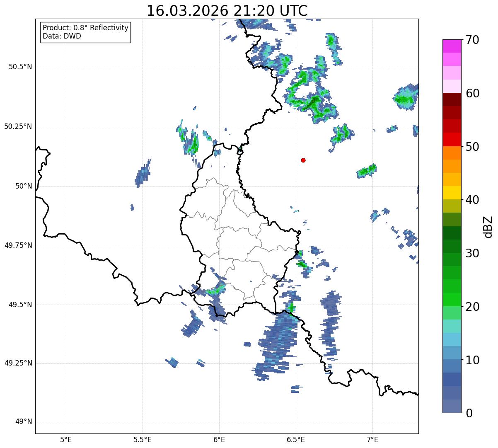The image size is (498, 448).
Task: Click the dBZ colorbar axis label
Action: [x=488, y=226]
